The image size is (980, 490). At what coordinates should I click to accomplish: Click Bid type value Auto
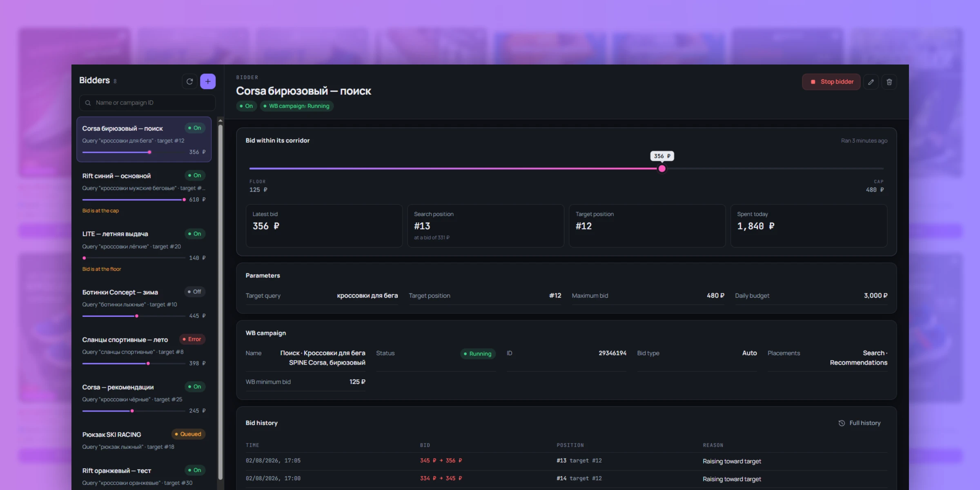tap(749, 353)
